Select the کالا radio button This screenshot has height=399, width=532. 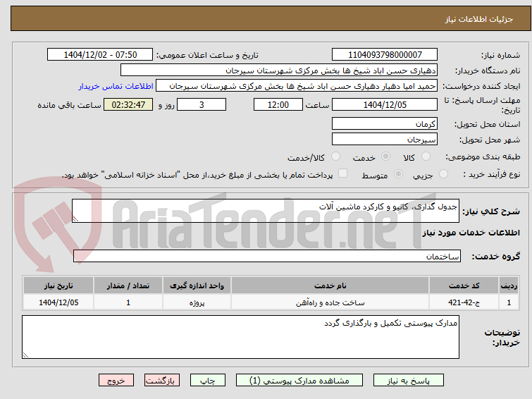426,156
